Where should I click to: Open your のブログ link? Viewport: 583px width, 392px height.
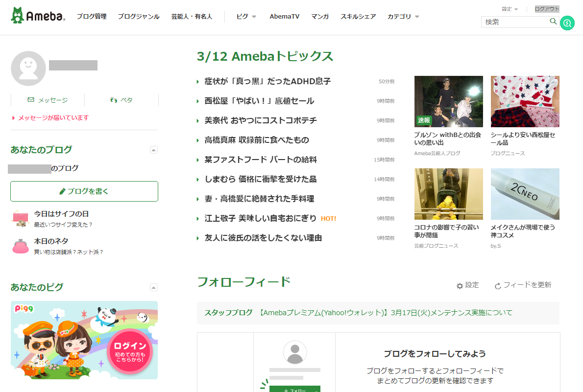point(43,168)
